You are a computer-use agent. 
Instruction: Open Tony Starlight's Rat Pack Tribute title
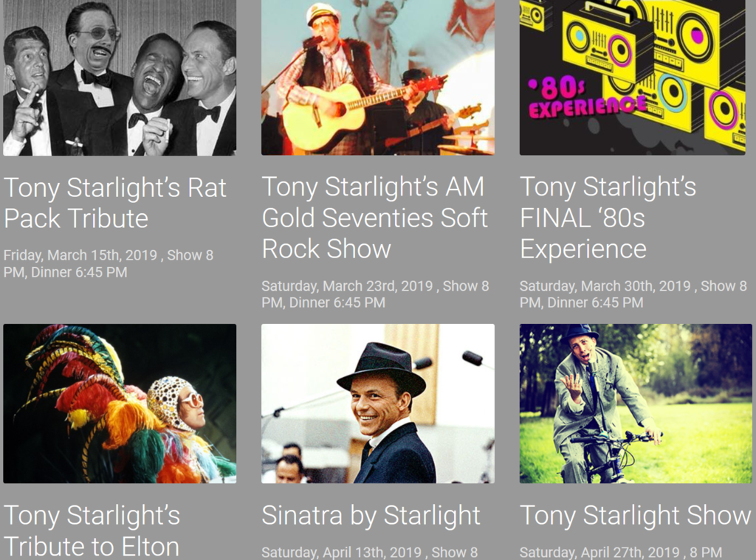click(114, 203)
